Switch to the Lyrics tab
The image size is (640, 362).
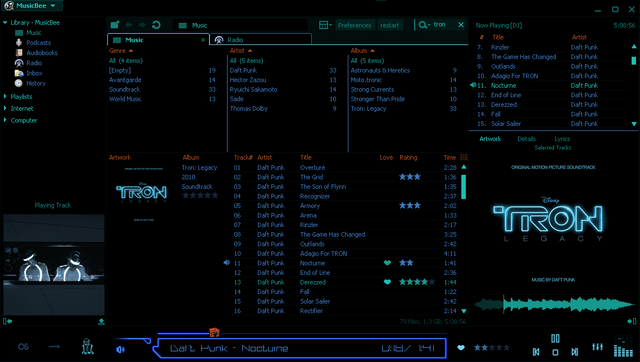(x=562, y=139)
